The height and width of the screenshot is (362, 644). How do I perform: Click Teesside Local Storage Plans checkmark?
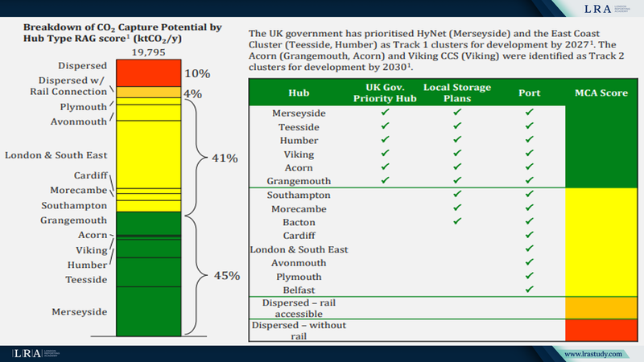[457, 125]
